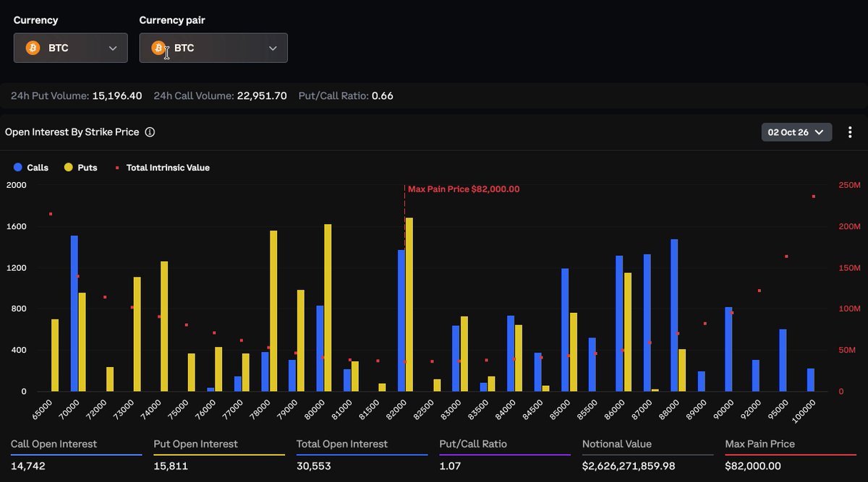Select the yellow Puts bar at strike 86000
Image resolution: width=868 pixels, height=482 pixels.
click(x=628, y=332)
